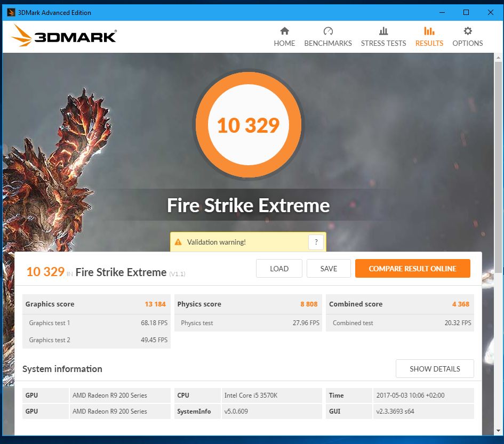Open validation warning help question mark
The height and width of the screenshot is (444, 504).
click(316, 242)
